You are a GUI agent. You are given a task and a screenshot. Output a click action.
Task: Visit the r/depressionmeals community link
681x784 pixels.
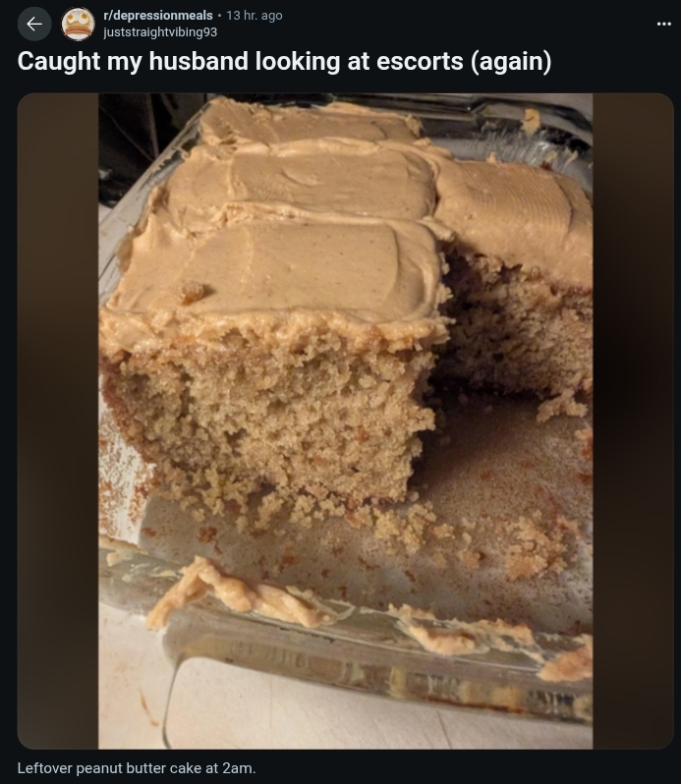tap(158, 16)
